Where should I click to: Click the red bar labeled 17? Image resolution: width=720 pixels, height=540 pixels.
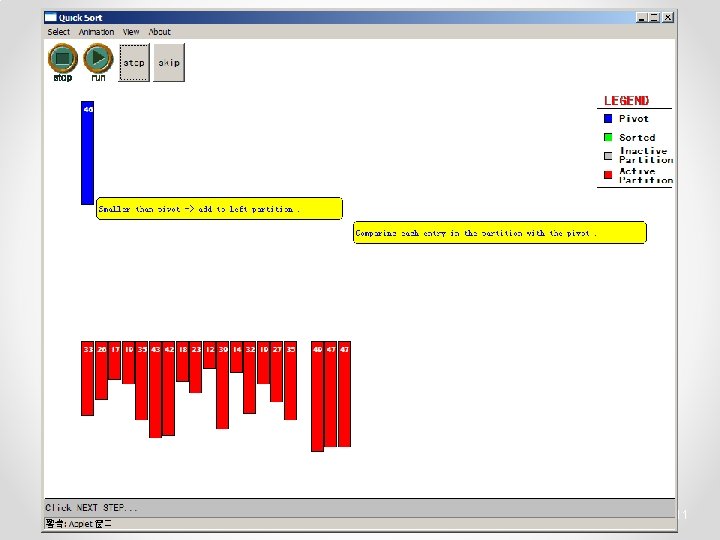[115, 360]
